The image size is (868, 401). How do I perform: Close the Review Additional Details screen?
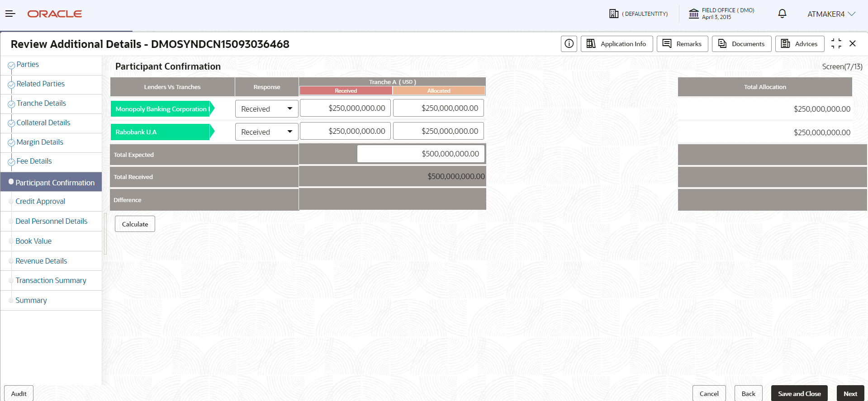point(853,43)
